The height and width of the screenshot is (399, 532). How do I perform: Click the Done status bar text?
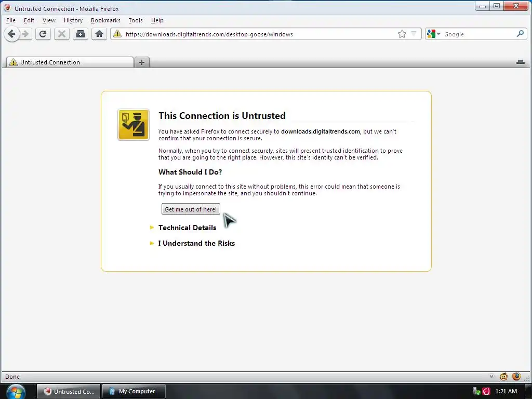12,377
